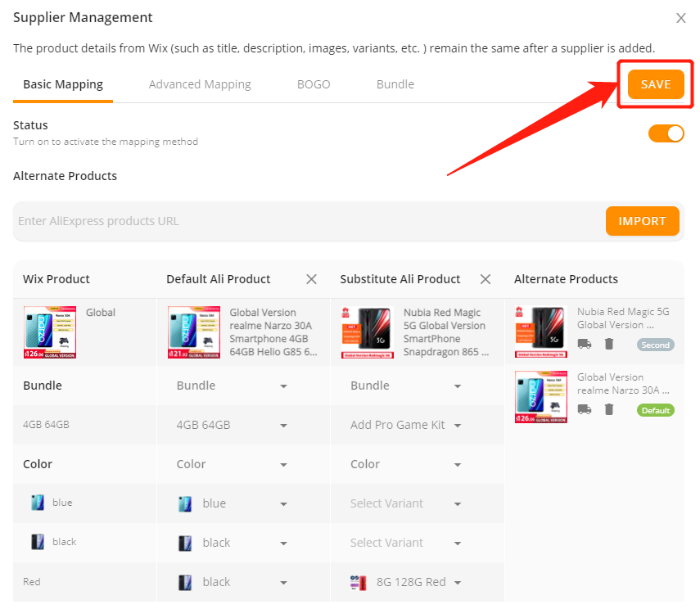Click the Wix Product Global thumbnail
Image resolution: width=700 pixels, height=609 pixels.
tap(50, 332)
